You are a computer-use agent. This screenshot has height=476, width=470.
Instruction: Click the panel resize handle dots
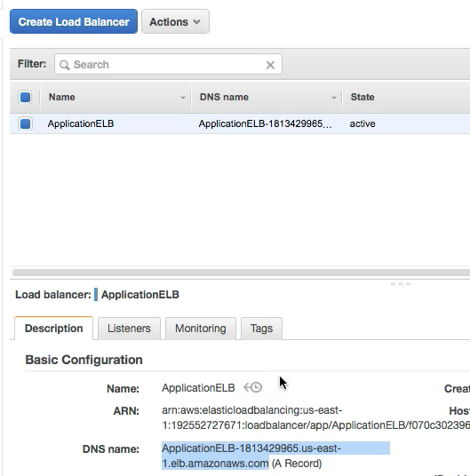[x=401, y=283]
